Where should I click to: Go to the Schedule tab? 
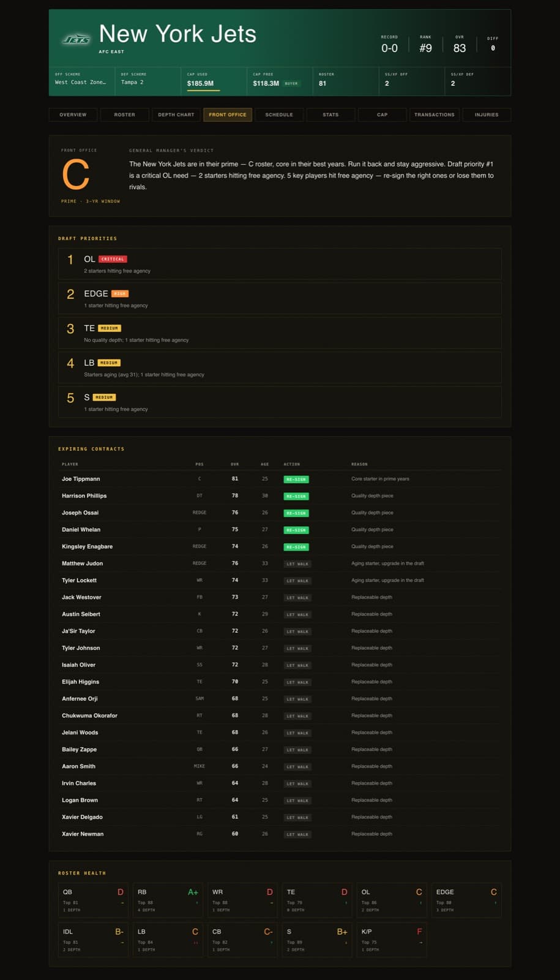[279, 115]
